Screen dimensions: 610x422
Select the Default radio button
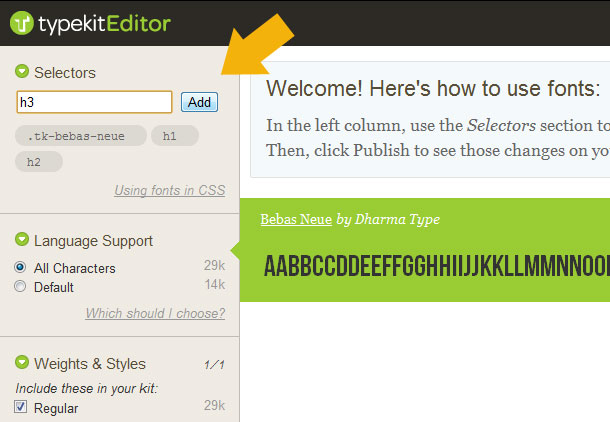pyautogui.click(x=20, y=286)
